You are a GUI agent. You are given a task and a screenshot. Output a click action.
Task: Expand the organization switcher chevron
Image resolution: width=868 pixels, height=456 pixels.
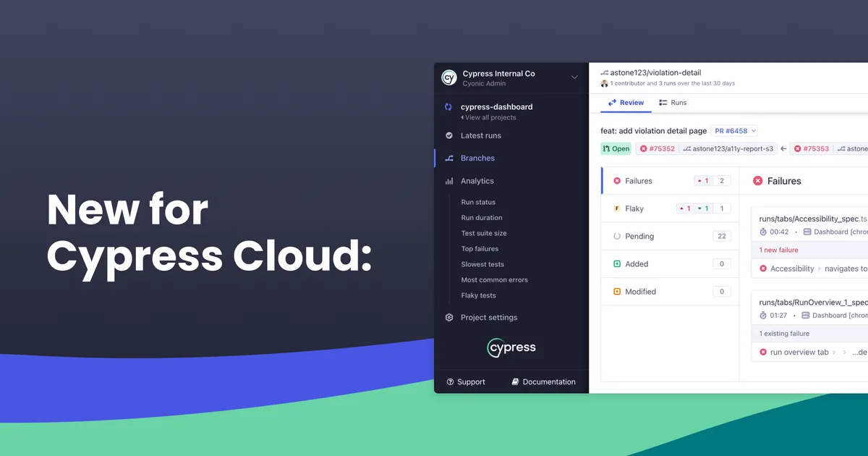(574, 77)
